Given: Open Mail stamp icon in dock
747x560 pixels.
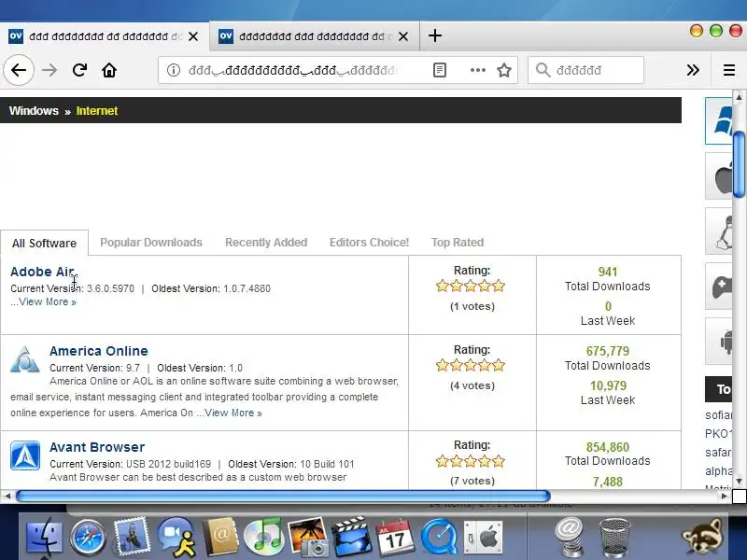Looking at the screenshot, I should [x=132, y=538].
